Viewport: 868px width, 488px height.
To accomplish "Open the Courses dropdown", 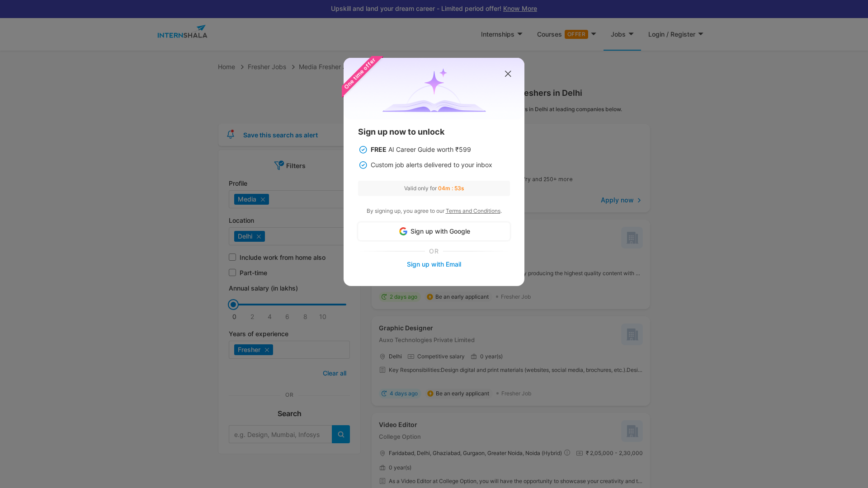I will click(x=566, y=34).
